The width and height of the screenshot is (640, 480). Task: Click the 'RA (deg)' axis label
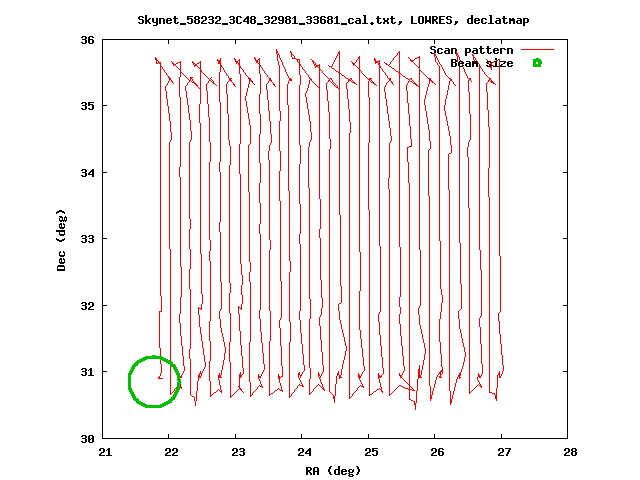(333, 471)
